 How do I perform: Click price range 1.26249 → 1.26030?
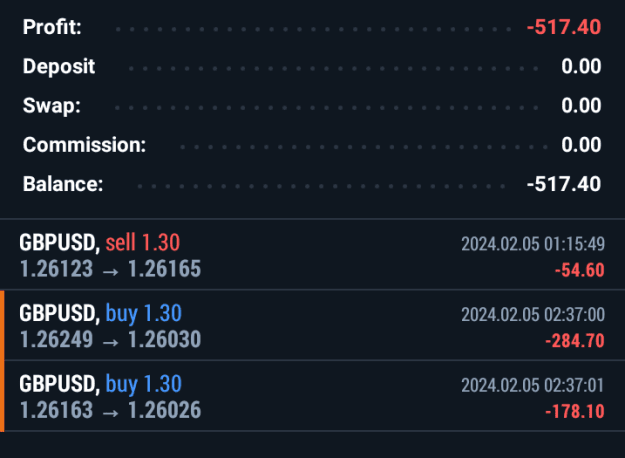tap(110, 340)
